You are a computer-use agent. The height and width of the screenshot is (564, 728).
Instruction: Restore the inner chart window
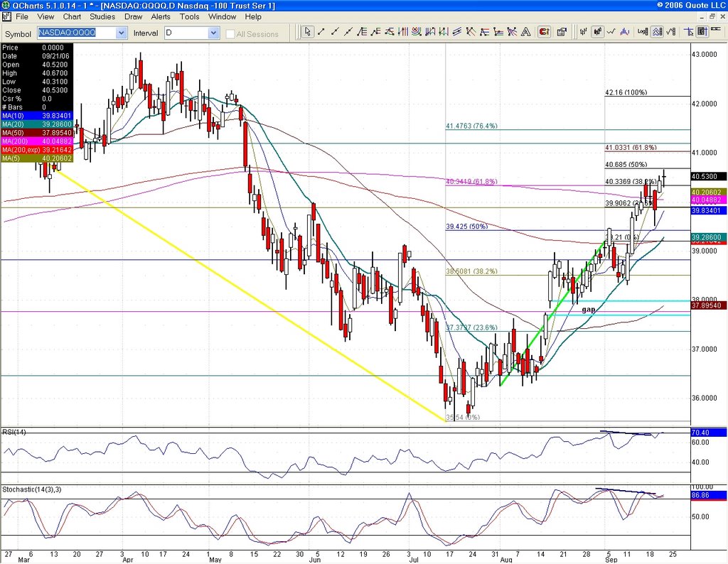coord(712,17)
